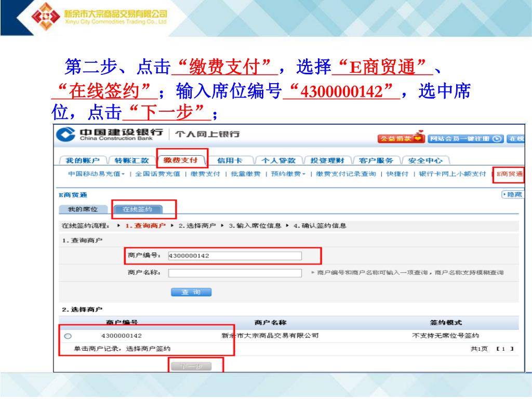Select the 缴费支付 tab

point(180,160)
